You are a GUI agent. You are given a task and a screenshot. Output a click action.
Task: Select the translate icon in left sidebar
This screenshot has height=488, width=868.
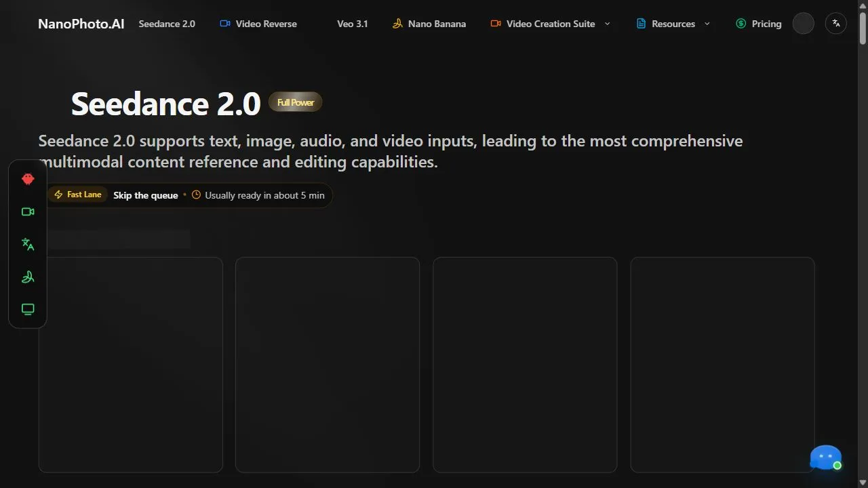pos(28,244)
